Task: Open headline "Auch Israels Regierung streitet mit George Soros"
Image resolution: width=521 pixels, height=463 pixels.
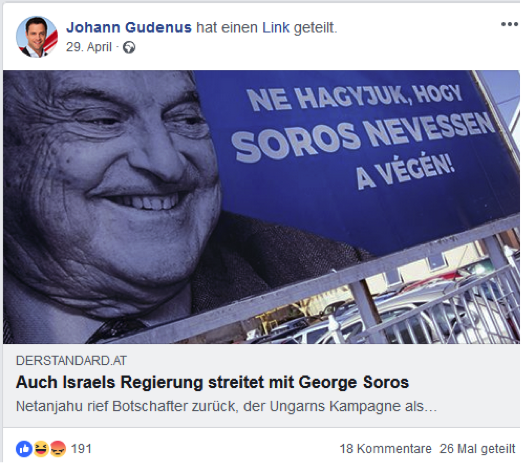Action: tap(212, 382)
